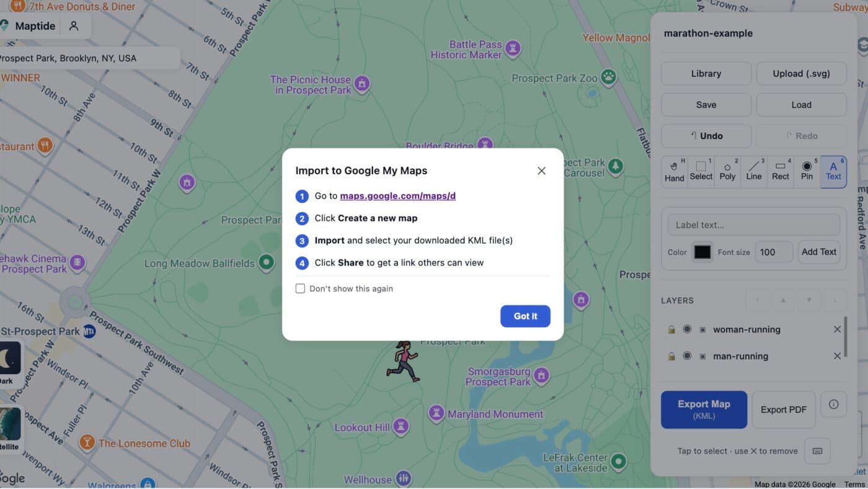This screenshot has width=868, height=489.
Task: Choose the Select tool
Action: (x=701, y=171)
